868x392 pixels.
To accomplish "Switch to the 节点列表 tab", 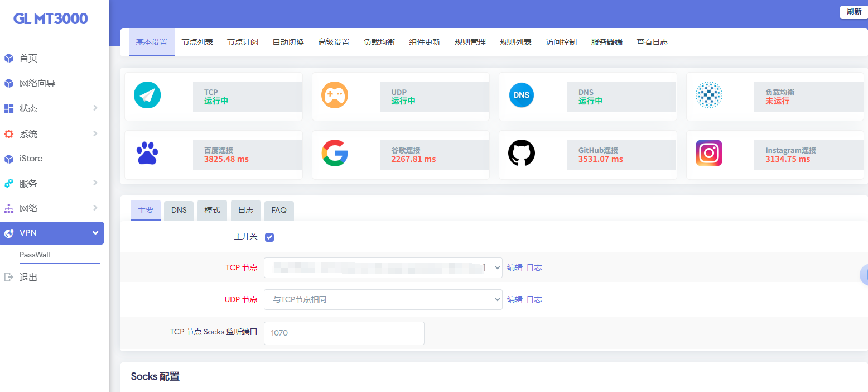I will 197,42.
